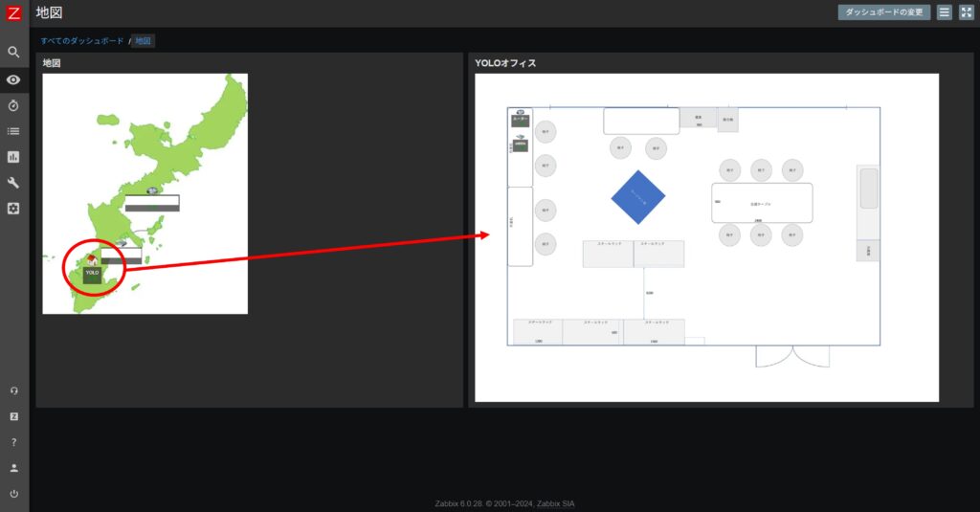Open the Services clock icon menu
The image size is (980, 512).
tap(13, 105)
